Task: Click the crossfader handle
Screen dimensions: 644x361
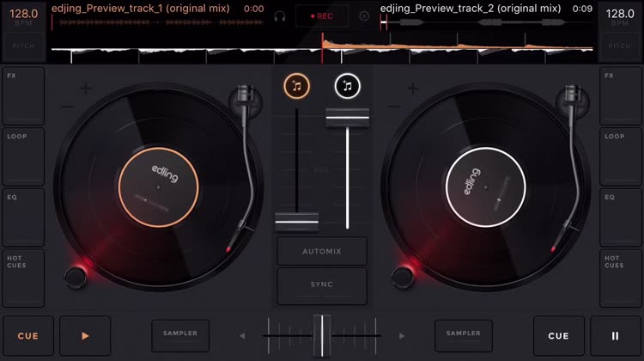Action: click(x=322, y=335)
